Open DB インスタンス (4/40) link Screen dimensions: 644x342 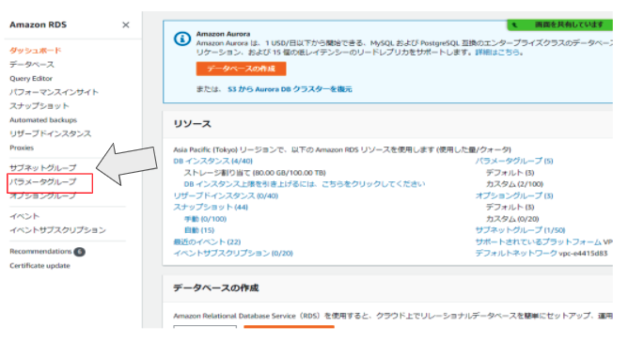coord(212,161)
